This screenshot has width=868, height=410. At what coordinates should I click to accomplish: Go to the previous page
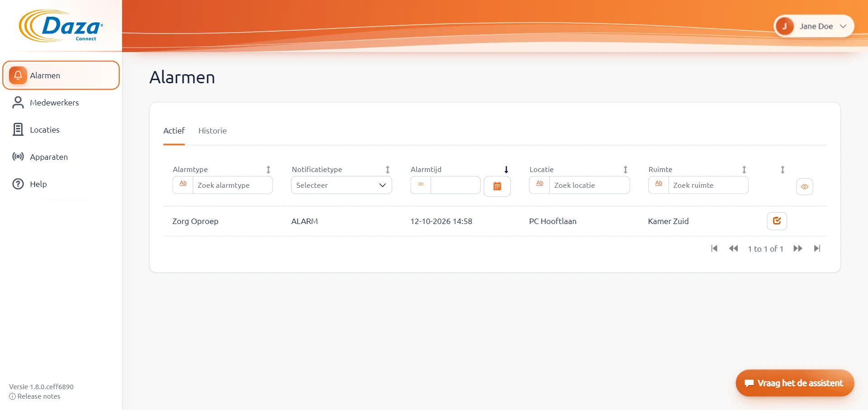[x=733, y=248]
